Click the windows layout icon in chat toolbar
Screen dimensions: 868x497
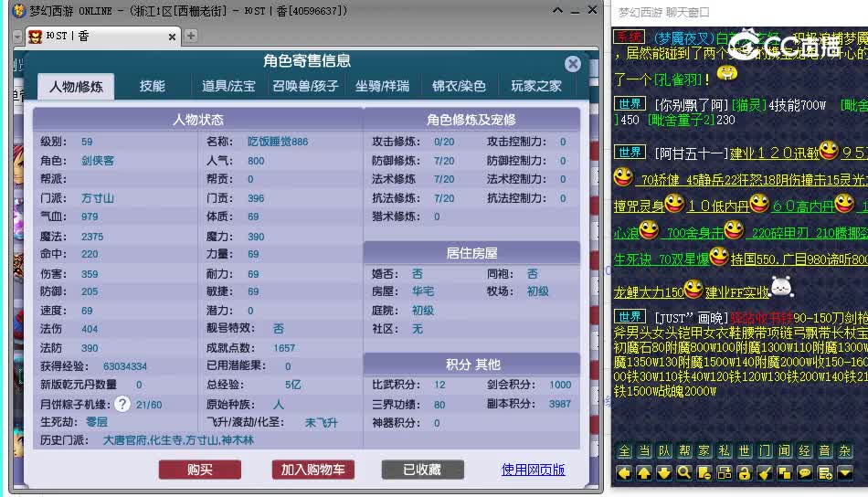[725, 473]
